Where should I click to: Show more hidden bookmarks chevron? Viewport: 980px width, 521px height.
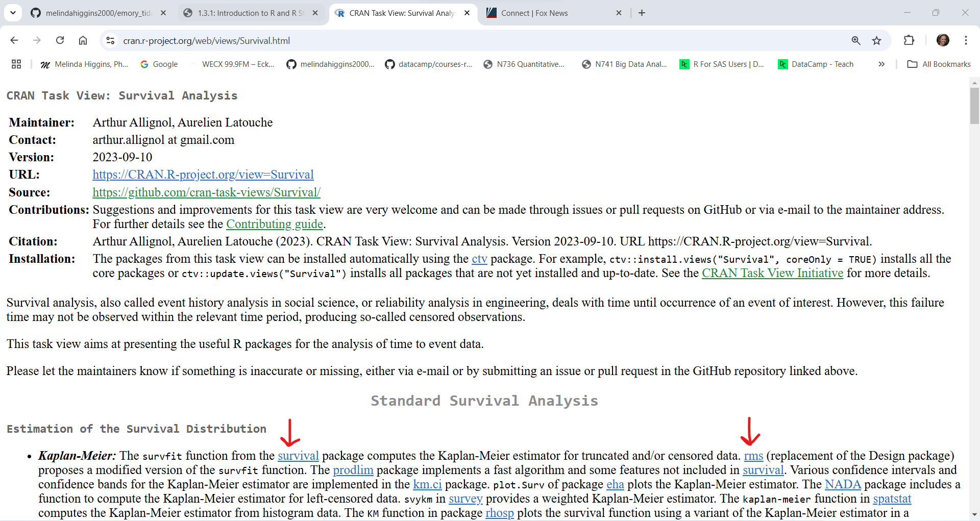tap(881, 64)
